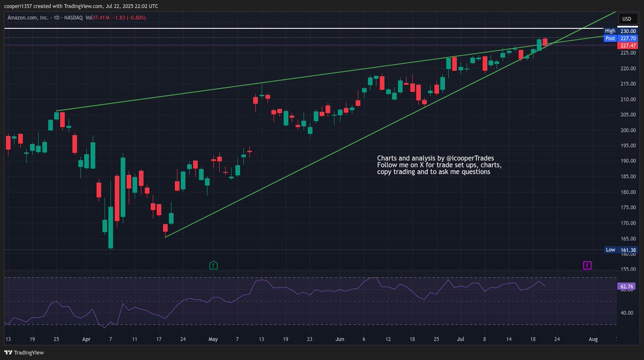Screen dimensions: 644x360
Task: Click the @icooperTrades annotation text
Action: (x=469, y=158)
